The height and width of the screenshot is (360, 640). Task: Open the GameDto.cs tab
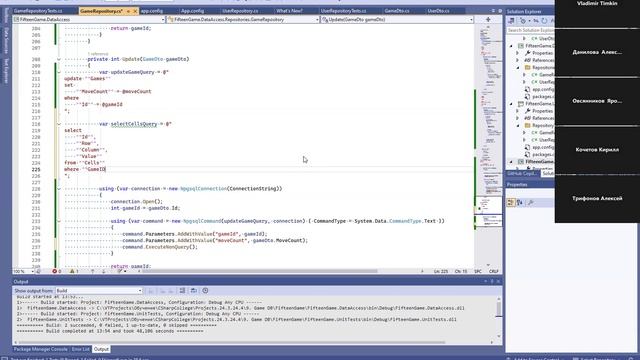pos(397,11)
